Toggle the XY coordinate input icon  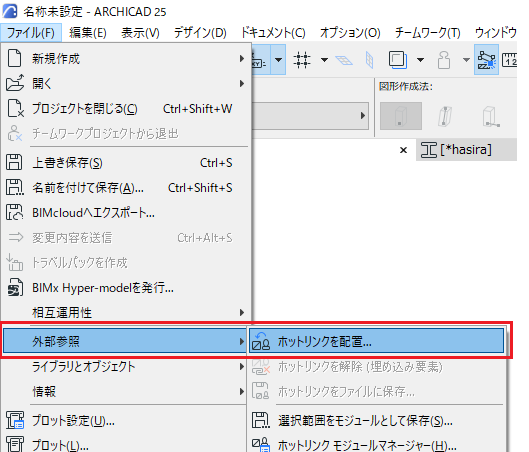[260, 60]
